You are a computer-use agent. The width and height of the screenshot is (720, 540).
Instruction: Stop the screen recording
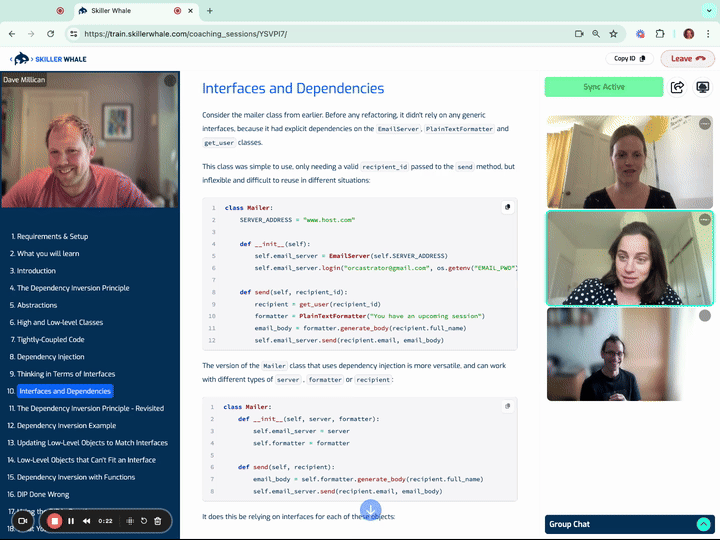tap(55, 521)
